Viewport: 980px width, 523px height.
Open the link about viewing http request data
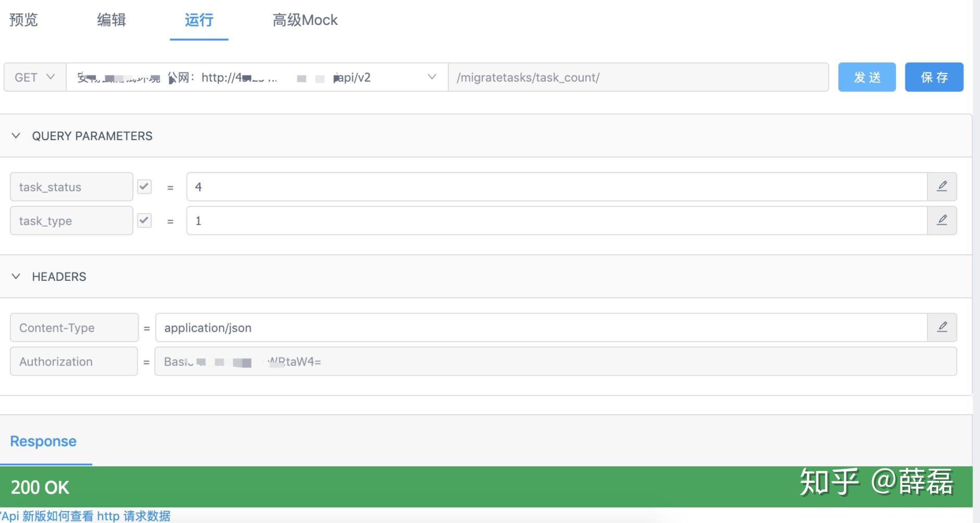click(x=85, y=516)
